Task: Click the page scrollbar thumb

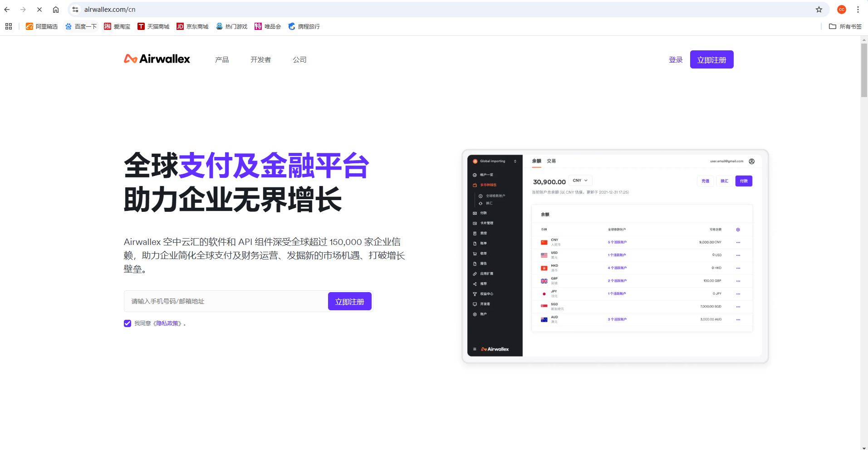Action: click(x=864, y=70)
